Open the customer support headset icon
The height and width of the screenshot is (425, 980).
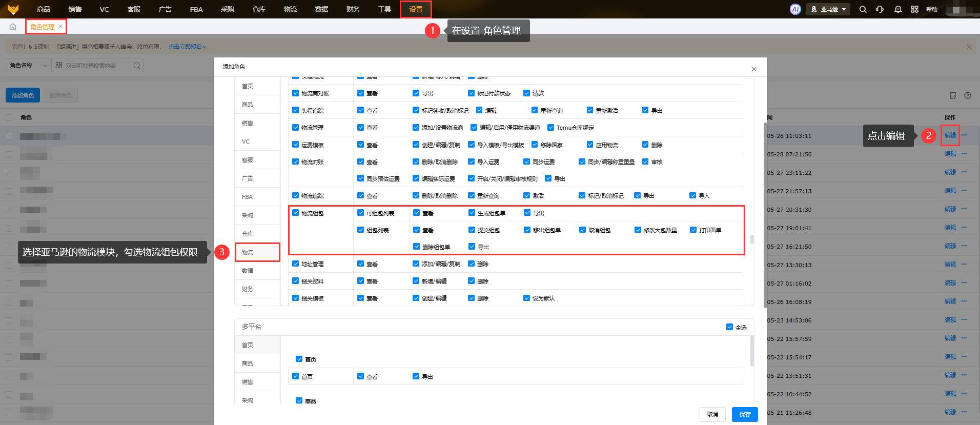tap(880, 9)
